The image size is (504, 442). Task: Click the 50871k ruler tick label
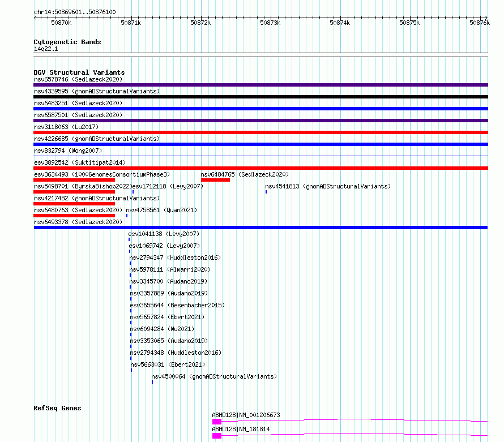(131, 23)
